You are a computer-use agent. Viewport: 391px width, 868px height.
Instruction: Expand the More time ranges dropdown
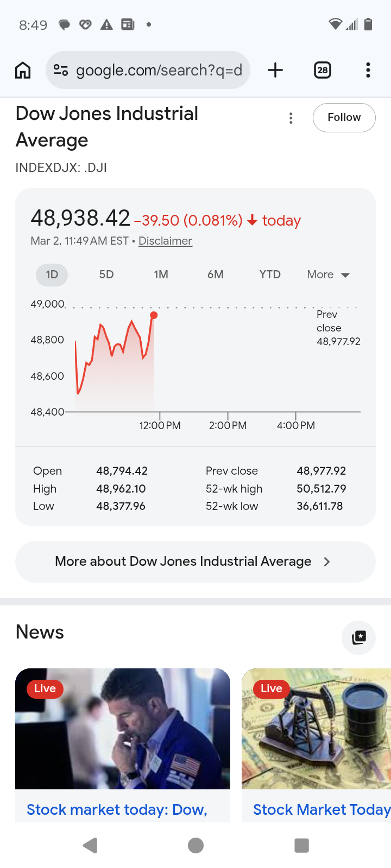(328, 275)
